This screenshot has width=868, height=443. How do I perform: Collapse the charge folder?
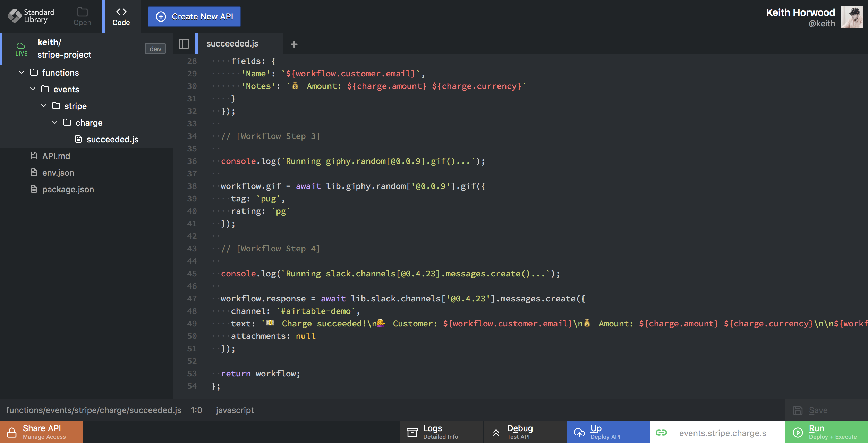(x=55, y=122)
